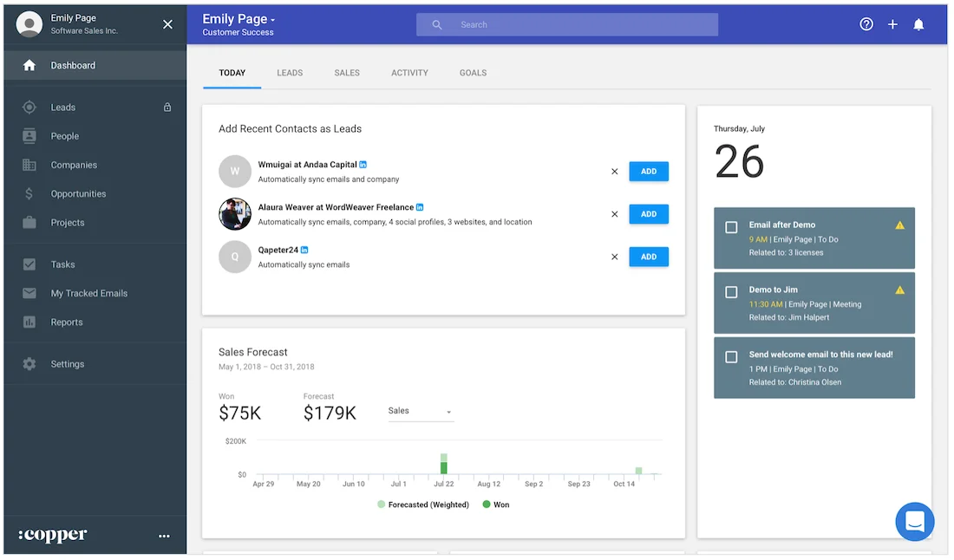The image size is (954, 560).
Task: Open the Sales dropdown in Sales Forecast
Action: (x=421, y=411)
